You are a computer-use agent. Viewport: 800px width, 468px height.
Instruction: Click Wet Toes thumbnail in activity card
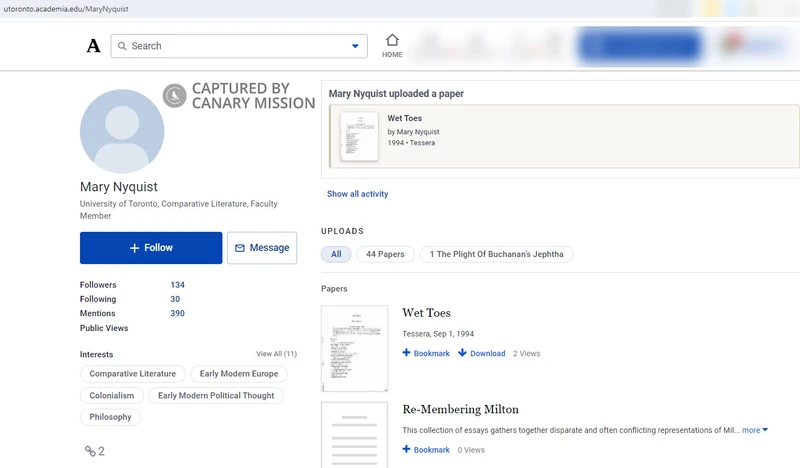point(359,136)
